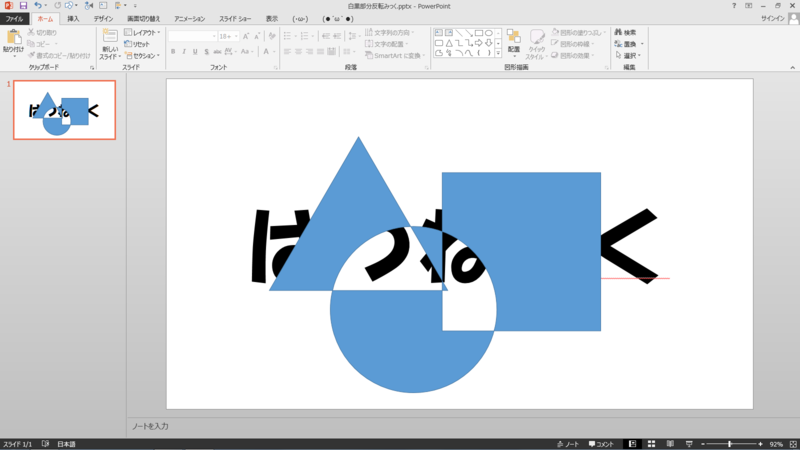
Task: Toggle Comments (コメント) pane in status bar
Action: tap(601, 444)
